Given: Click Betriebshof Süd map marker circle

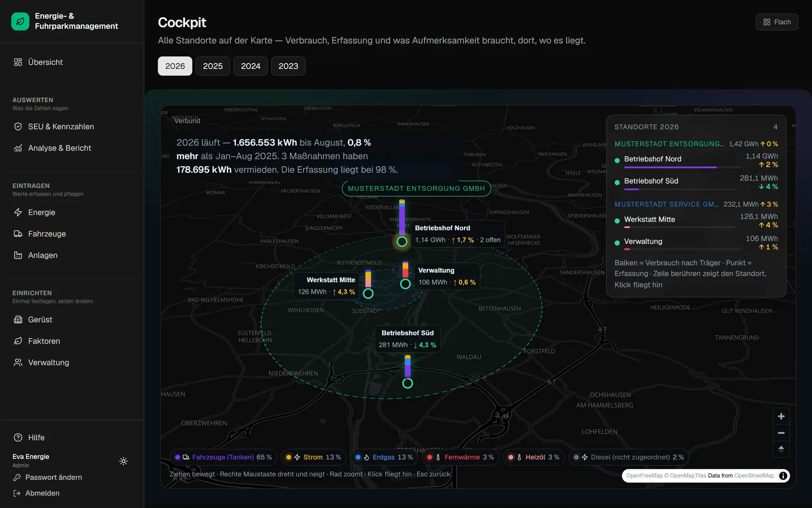Looking at the screenshot, I should coord(408,383).
